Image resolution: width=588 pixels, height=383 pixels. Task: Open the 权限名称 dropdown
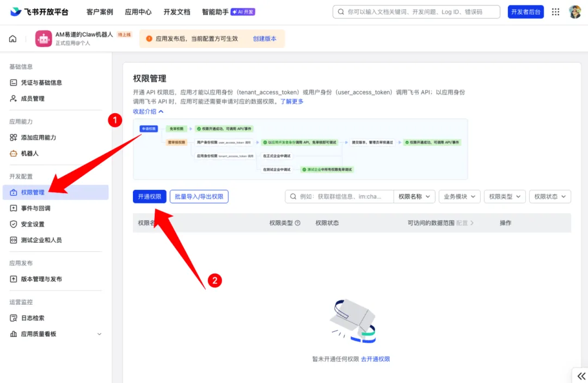coord(414,196)
